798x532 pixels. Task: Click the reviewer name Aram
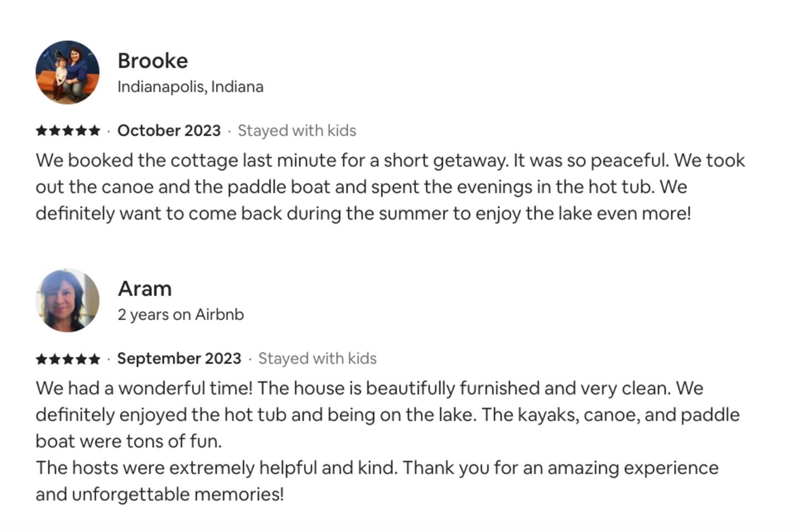point(145,289)
